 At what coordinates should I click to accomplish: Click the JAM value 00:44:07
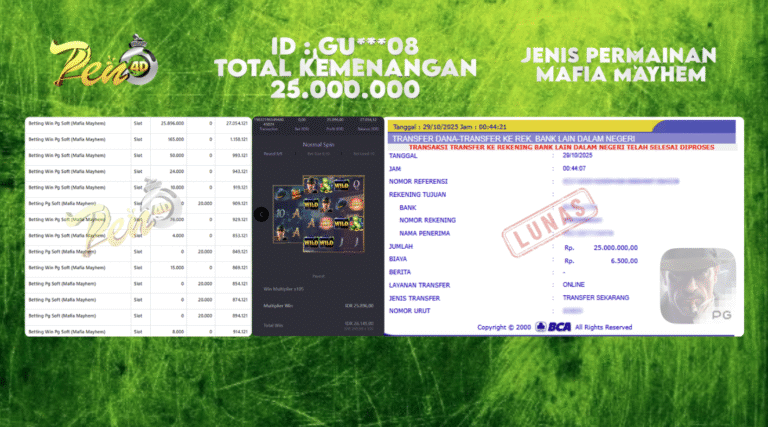574,168
